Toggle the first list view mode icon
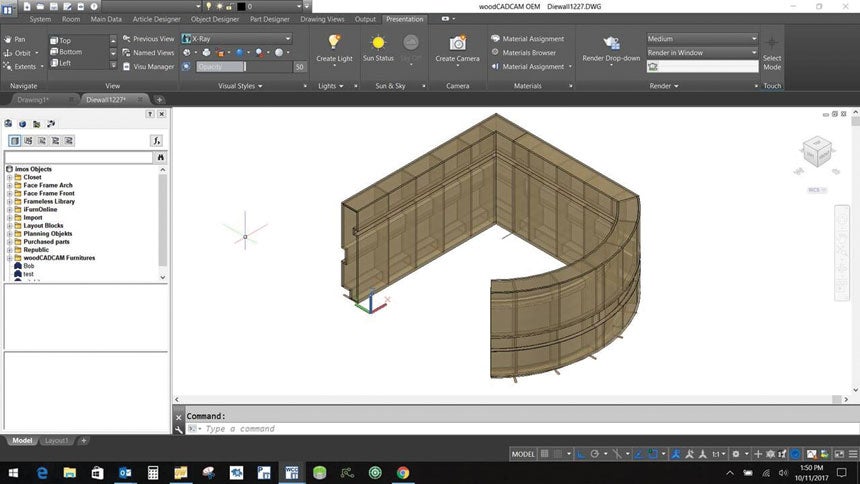The image size is (860, 484). coord(15,141)
